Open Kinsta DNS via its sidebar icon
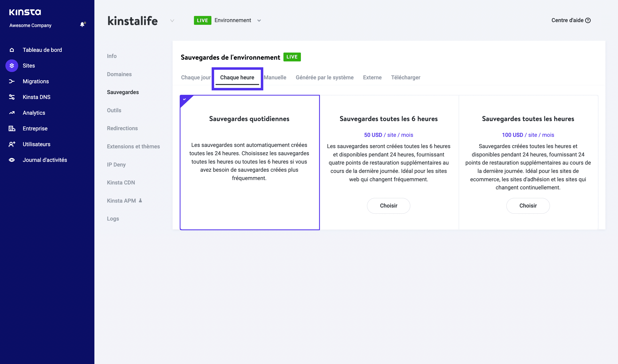The width and height of the screenshot is (618, 364). coord(12,97)
